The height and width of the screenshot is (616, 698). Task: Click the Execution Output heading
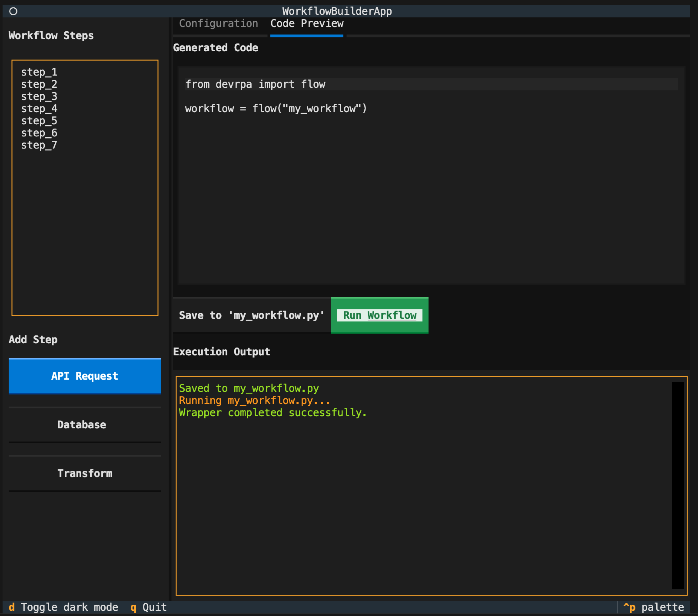(222, 352)
